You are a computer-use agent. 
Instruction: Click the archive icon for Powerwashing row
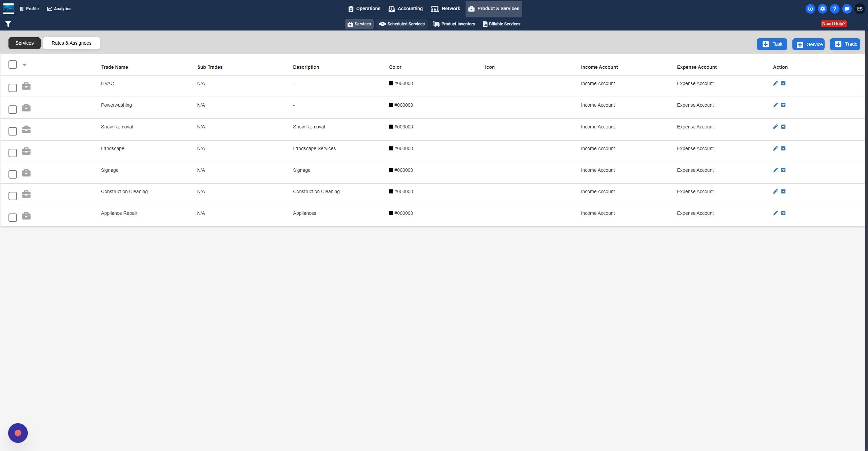pyautogui.click(x=783, y=105)
